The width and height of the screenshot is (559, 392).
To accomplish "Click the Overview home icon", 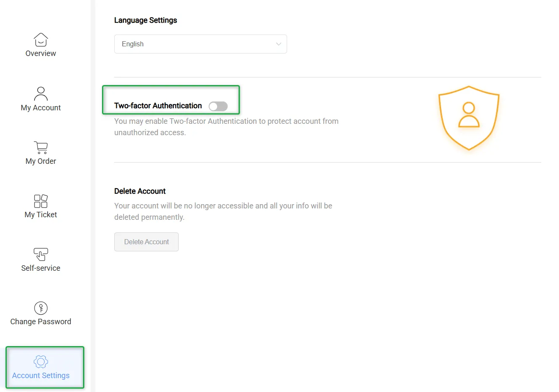I will 40,40.
